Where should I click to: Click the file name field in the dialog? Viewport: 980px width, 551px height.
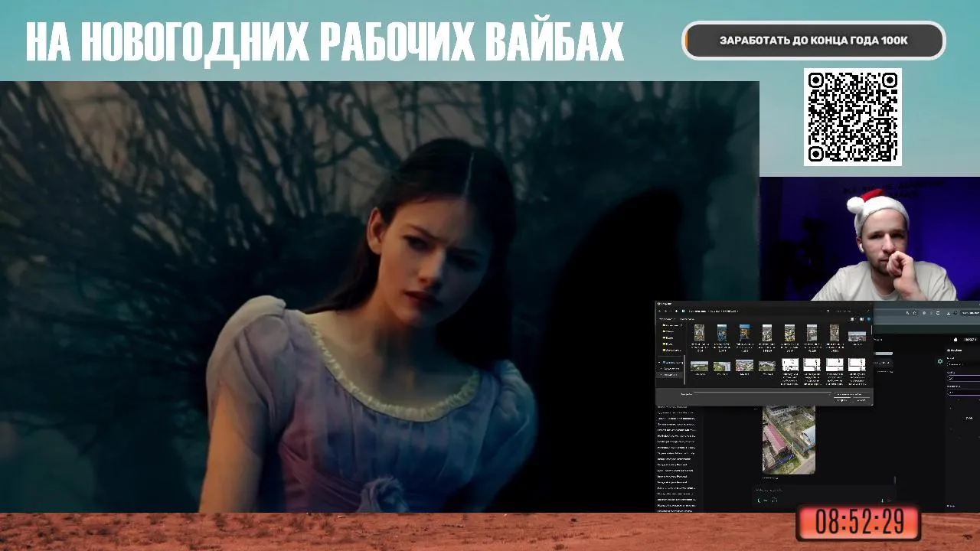762,394
